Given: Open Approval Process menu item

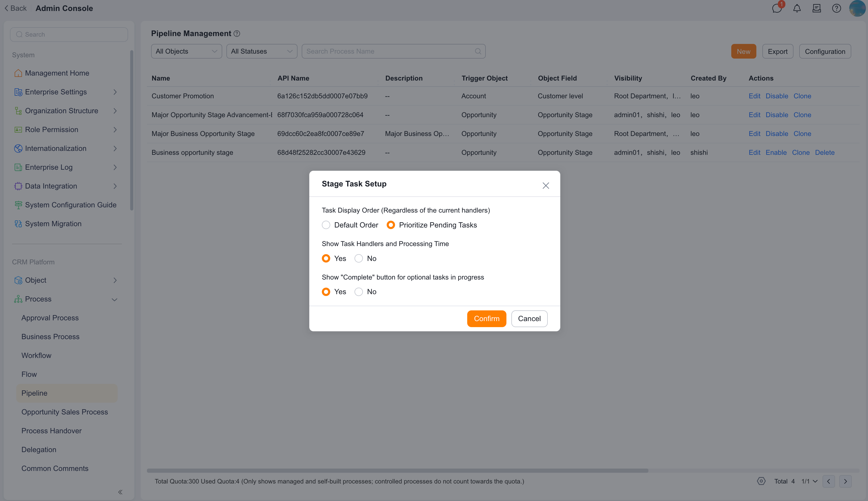Looking at the screenshot, I should pos(50,318).
